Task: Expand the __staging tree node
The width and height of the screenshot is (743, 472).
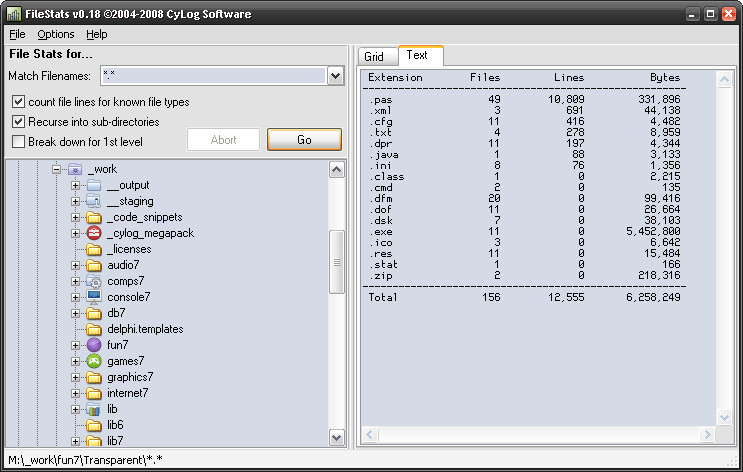Action: tap(75, 201)
